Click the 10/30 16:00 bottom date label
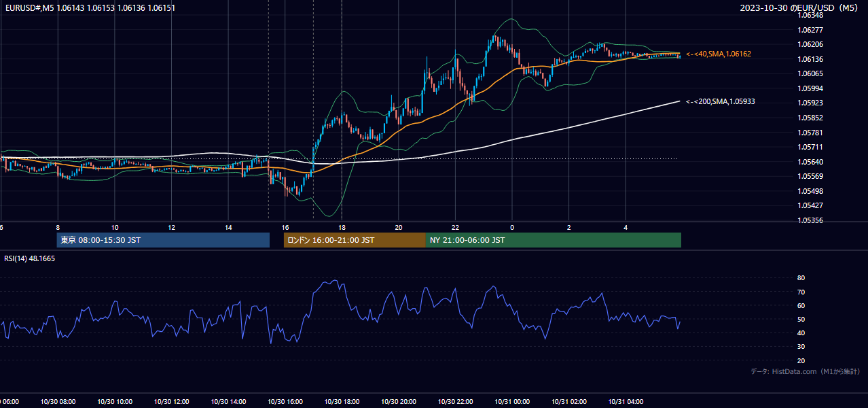868x408 pixels. click(x=285, y=402)
